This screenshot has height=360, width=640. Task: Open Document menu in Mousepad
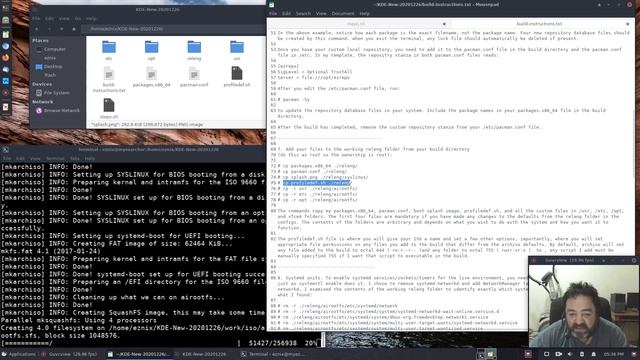(x=343, y=13)
